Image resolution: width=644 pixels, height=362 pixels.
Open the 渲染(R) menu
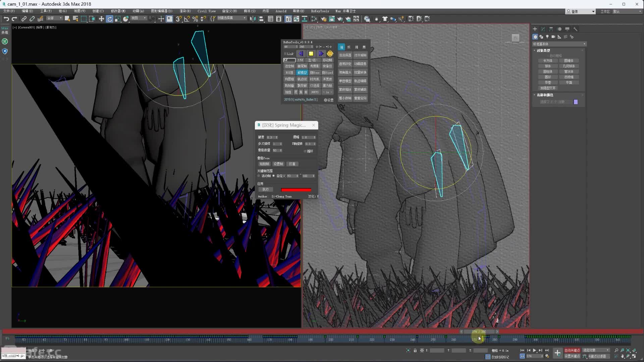185,11
